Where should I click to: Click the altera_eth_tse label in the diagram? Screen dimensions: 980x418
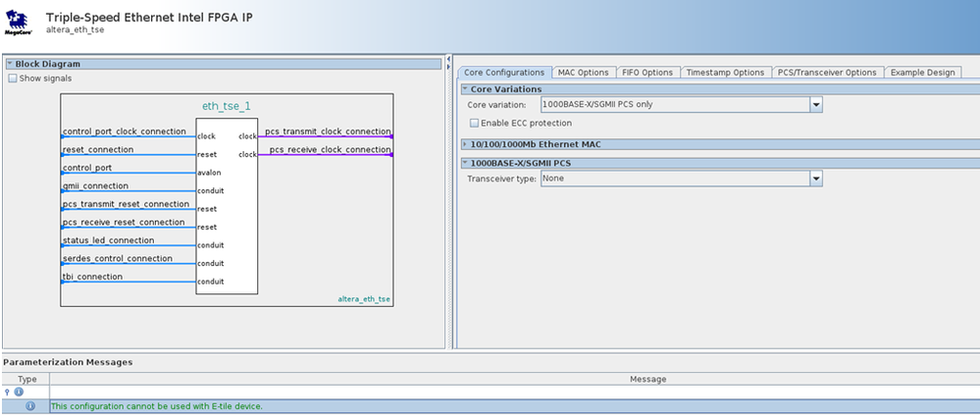coord(364,299)
